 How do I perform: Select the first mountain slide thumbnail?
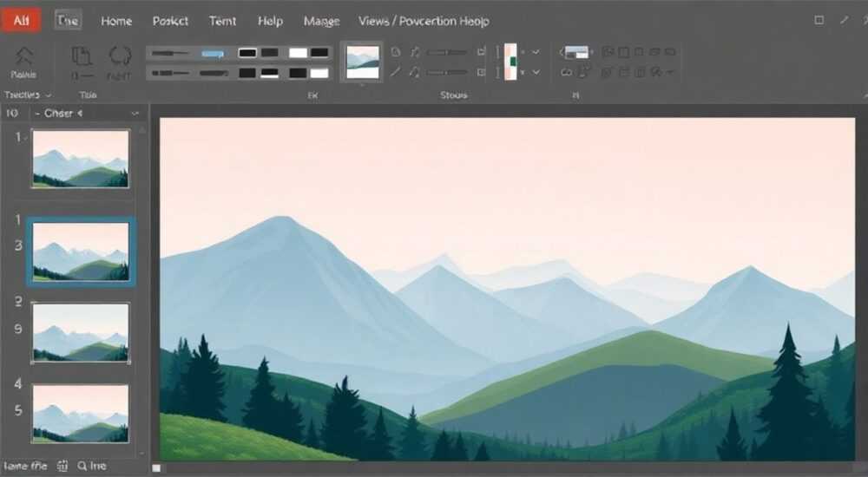(x=81, y=159)
